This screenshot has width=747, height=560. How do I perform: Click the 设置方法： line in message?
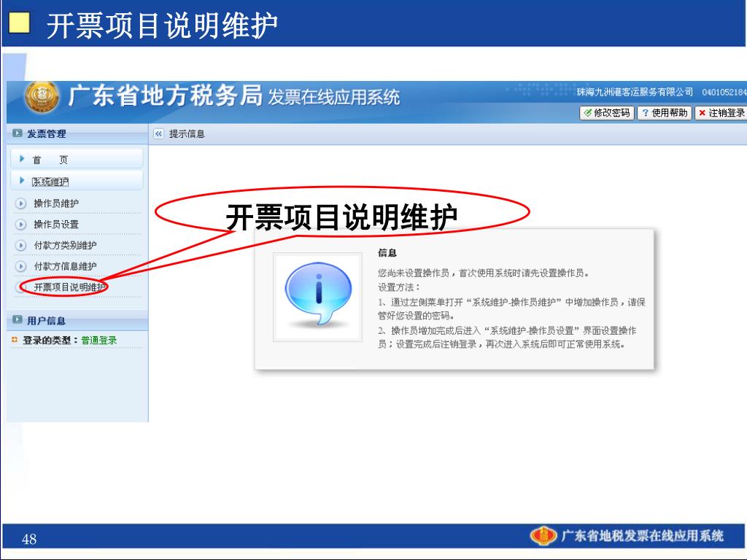point(399,287)
